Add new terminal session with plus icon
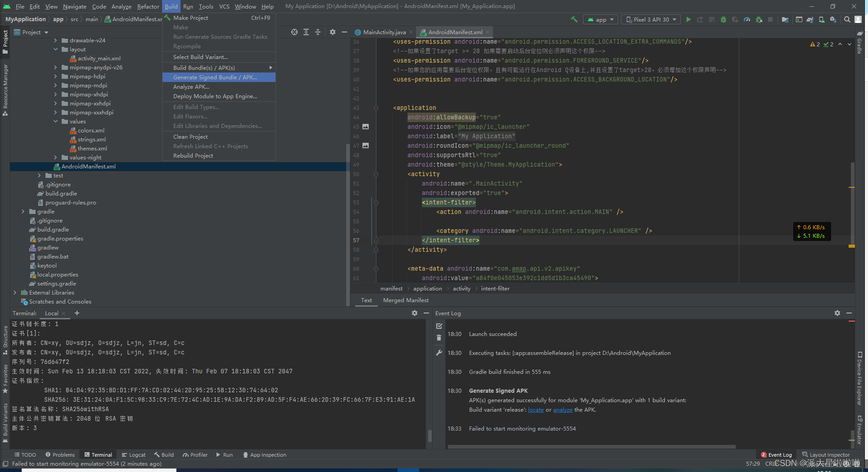The image size is (868, 472). 77,313
